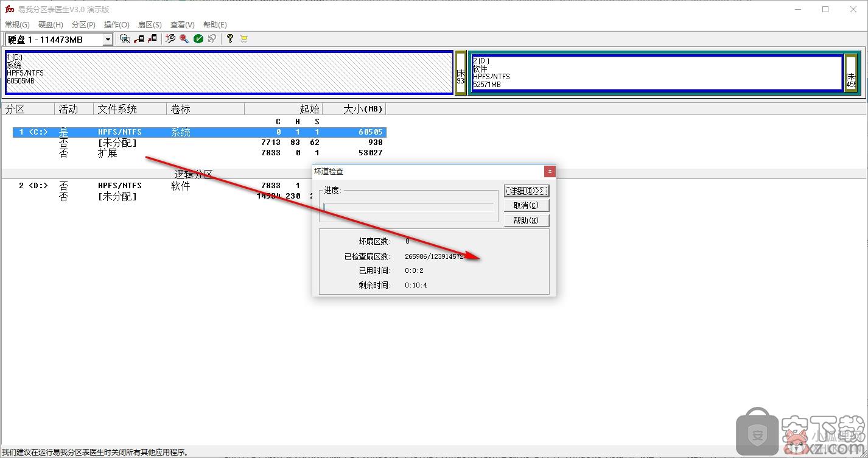Image resolution: width=868 pixels, height=458 pixels.
Task: Open the 分区(P) menu
Action: tap(83, 24)
